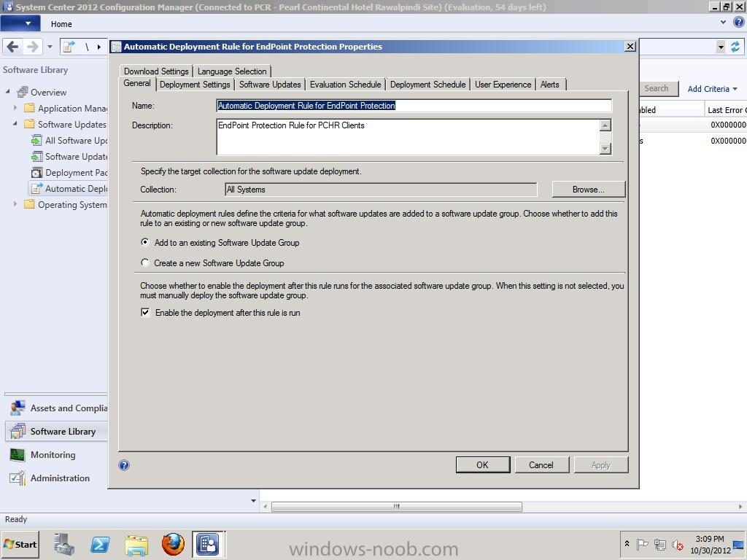Image resolution: width=747 pixels, height=560 pixels.
Task: Click the back navigation arrow
Action: (x=13, y=47)
